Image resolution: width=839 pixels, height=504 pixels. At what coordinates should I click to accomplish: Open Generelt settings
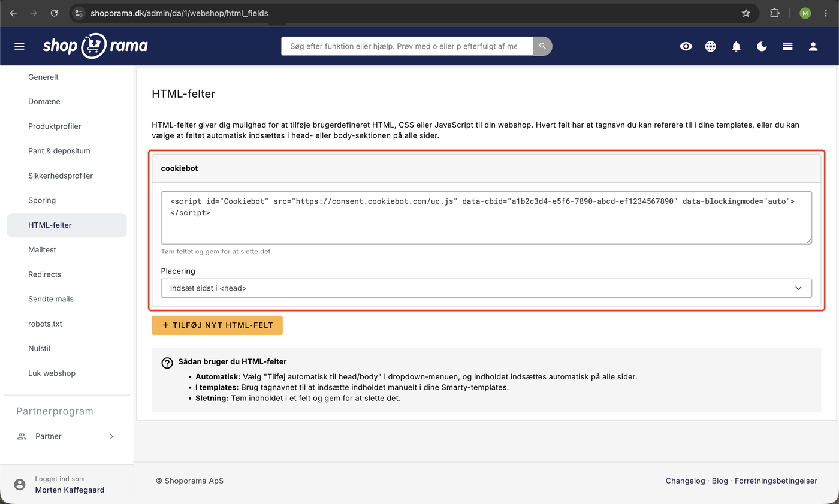coord(43,77)
